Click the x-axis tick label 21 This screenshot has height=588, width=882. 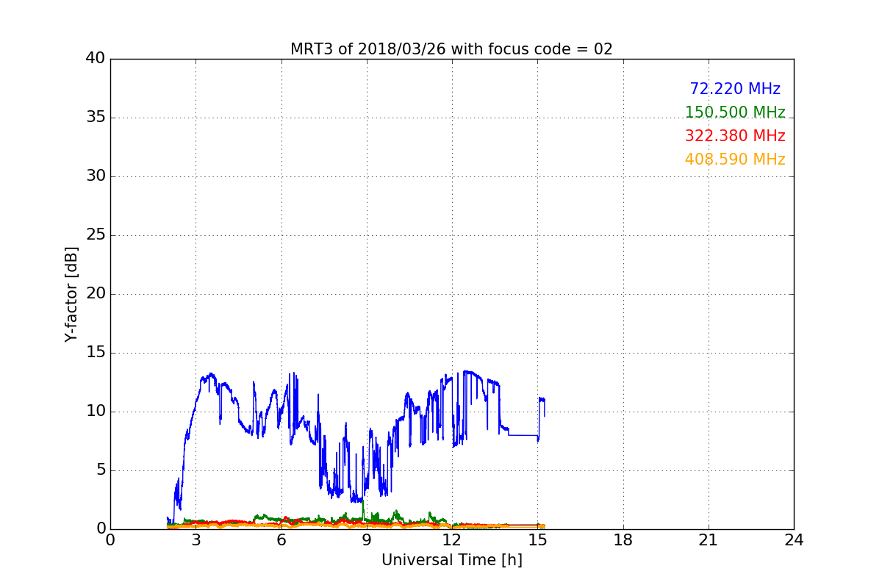[x=709, y=540]
